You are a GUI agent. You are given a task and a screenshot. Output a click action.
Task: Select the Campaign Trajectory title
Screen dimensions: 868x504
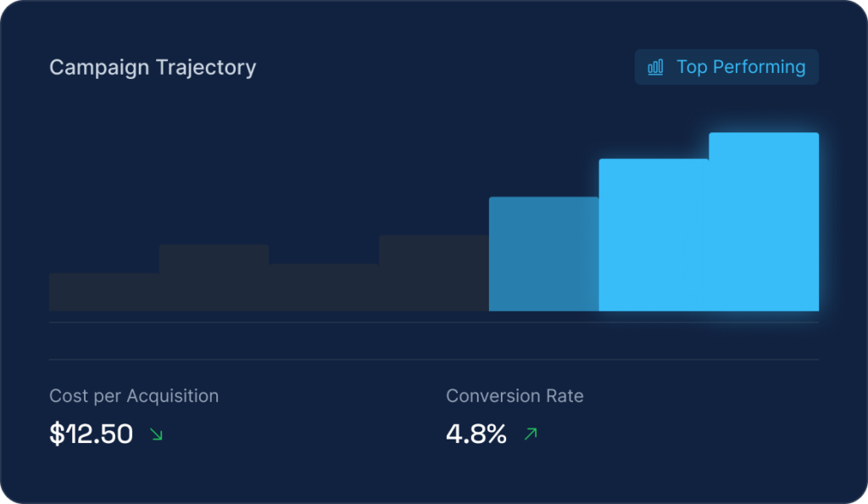[x=153, y=67]
